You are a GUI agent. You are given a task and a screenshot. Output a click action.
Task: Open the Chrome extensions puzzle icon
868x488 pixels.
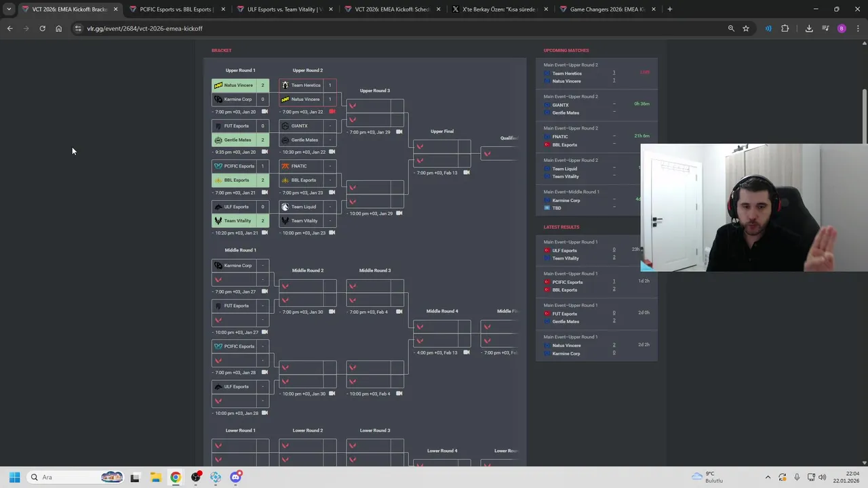tap(785, 28)
